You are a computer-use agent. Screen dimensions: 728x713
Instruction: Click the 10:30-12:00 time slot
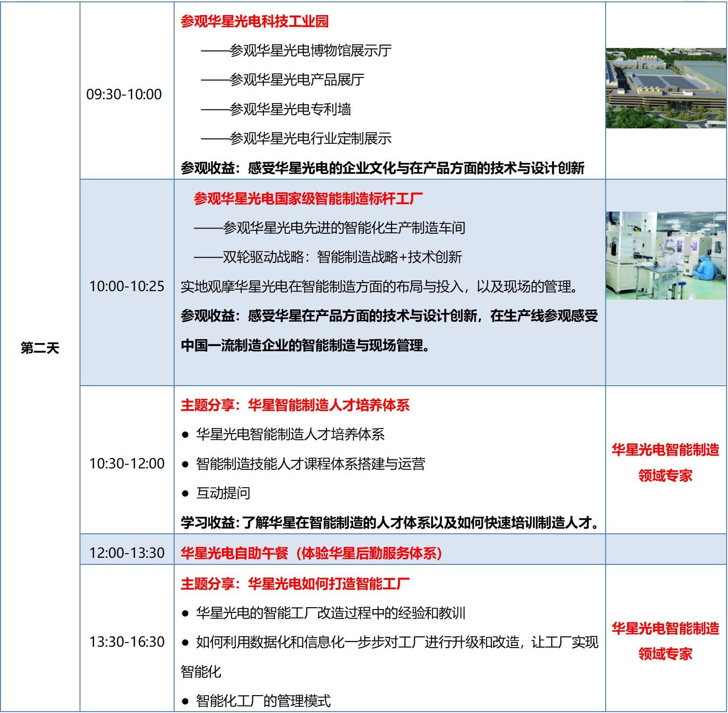[x=127, y=463]
